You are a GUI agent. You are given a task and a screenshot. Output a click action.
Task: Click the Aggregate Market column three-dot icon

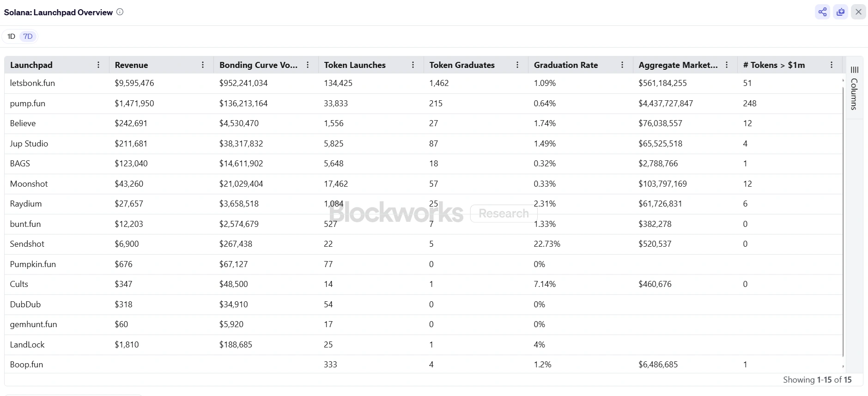pos(726,65)
